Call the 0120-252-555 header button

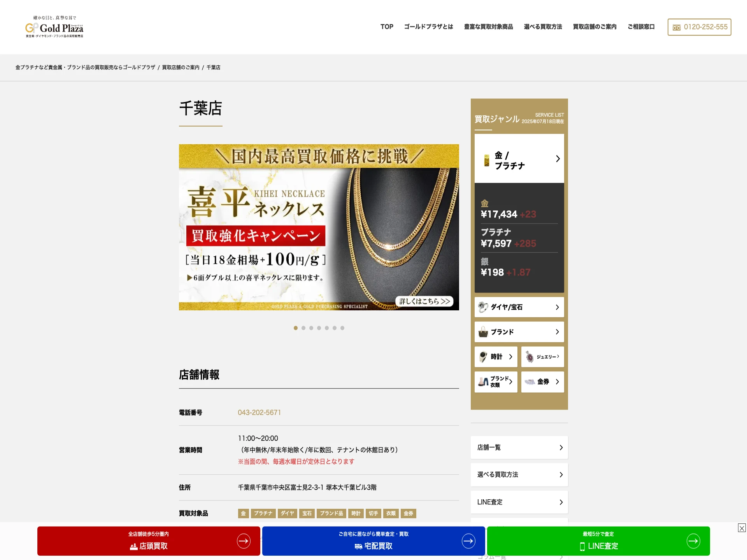(x=699, y=27)
